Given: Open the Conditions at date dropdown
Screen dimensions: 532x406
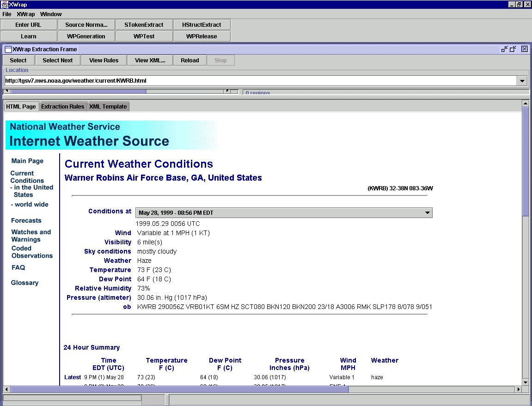Looking at the screenshot, I should point(427,213).
